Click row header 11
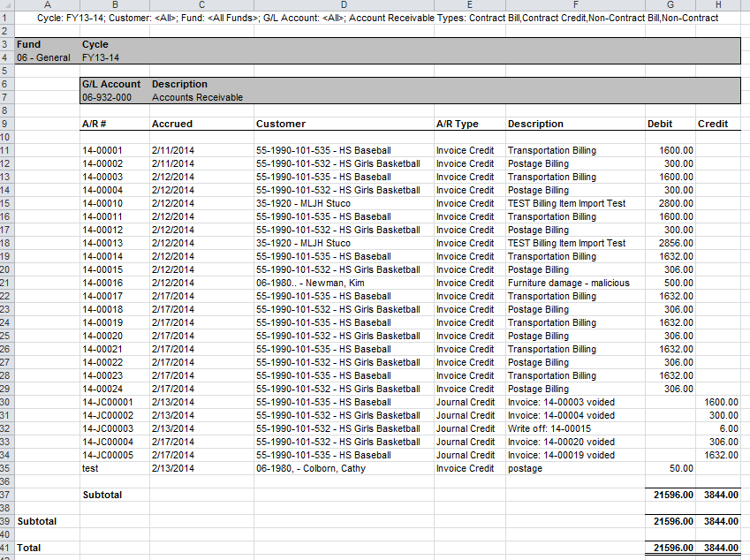The height and width of the screenshot is (560, 750). click(9, 150)
